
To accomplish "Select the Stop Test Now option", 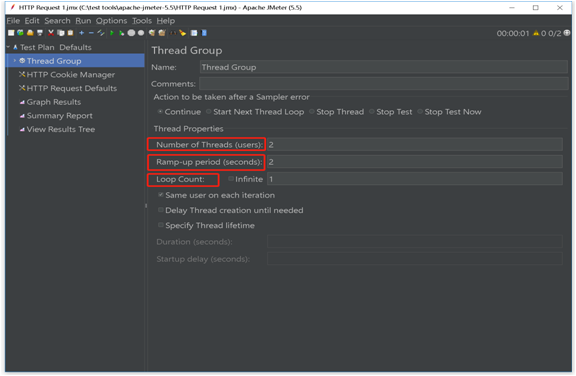I will point(420,111).
